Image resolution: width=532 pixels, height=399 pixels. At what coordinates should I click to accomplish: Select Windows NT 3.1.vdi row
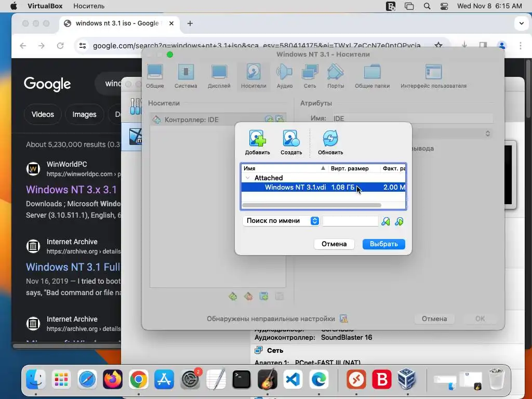pos(323,187)
